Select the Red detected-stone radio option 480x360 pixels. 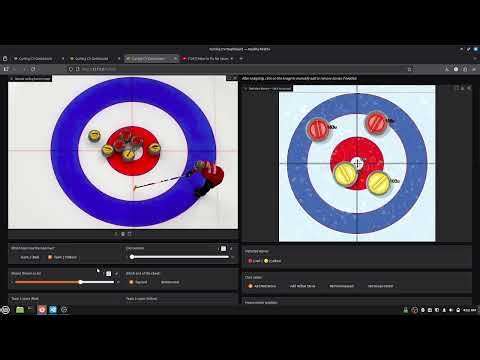coord(254,261)
